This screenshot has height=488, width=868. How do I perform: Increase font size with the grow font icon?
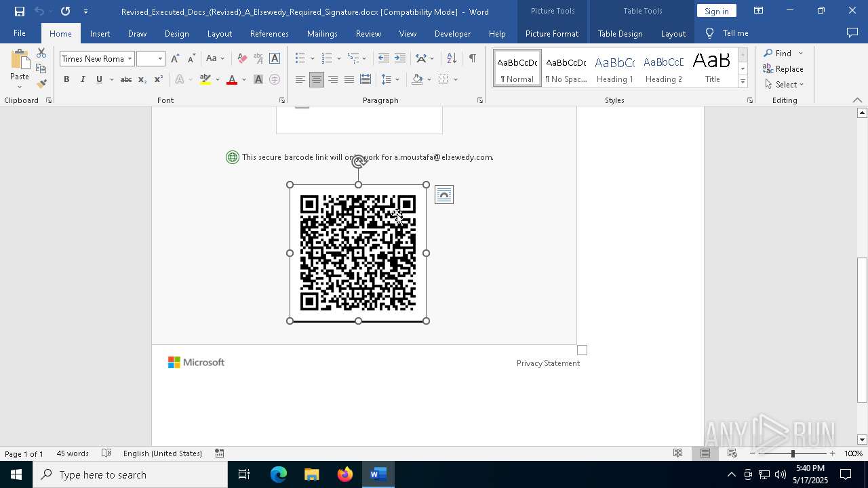coord(175,59)
